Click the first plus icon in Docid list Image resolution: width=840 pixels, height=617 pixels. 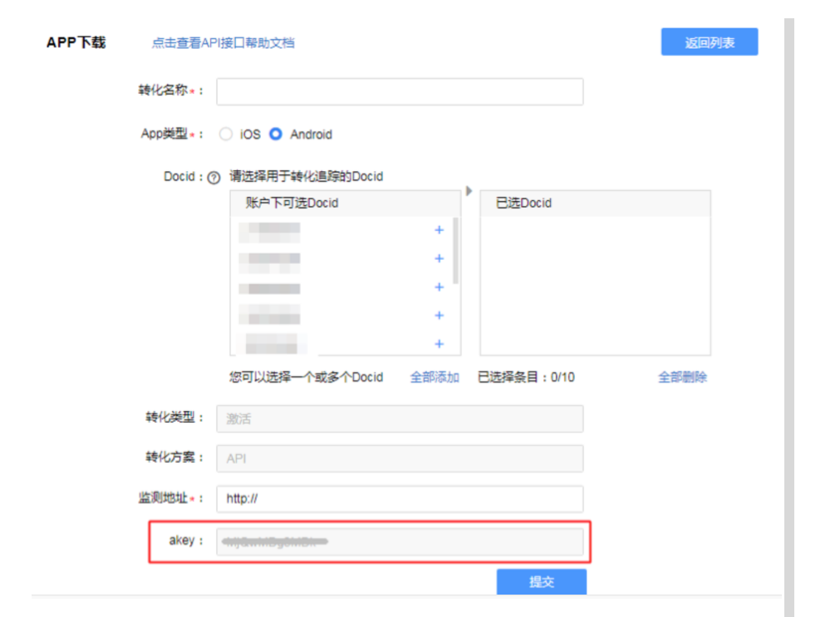point(439,230)
